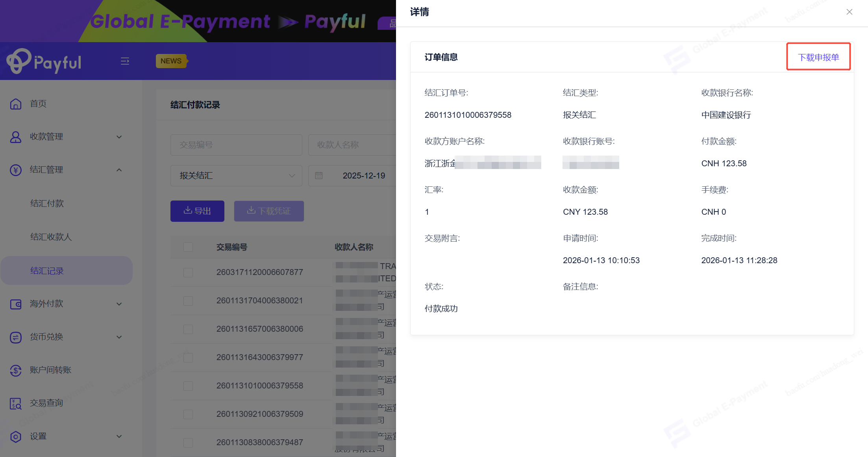Open the 报关结汇 type dropdown

point(236,176)
